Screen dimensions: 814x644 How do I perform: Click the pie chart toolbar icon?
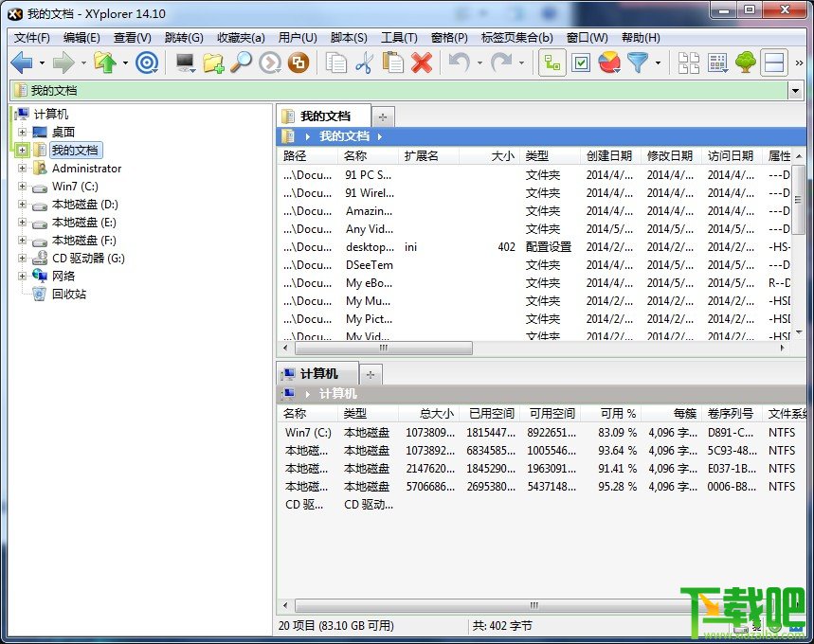coord(609,63)
